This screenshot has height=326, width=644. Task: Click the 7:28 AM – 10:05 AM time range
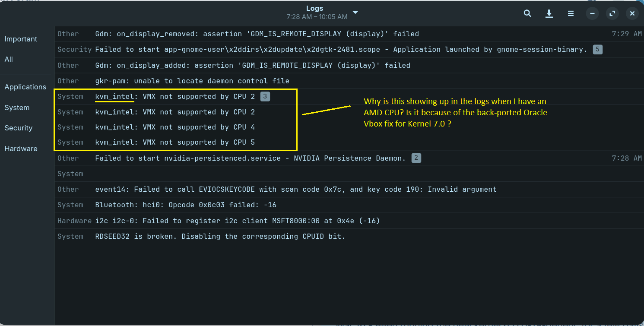317,17
